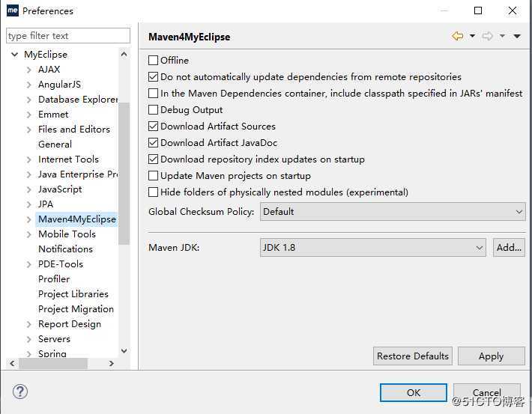This screenshot has height=414, width=532.
Task: Select the Servers tree item
Action: click(x=54, y=339)
